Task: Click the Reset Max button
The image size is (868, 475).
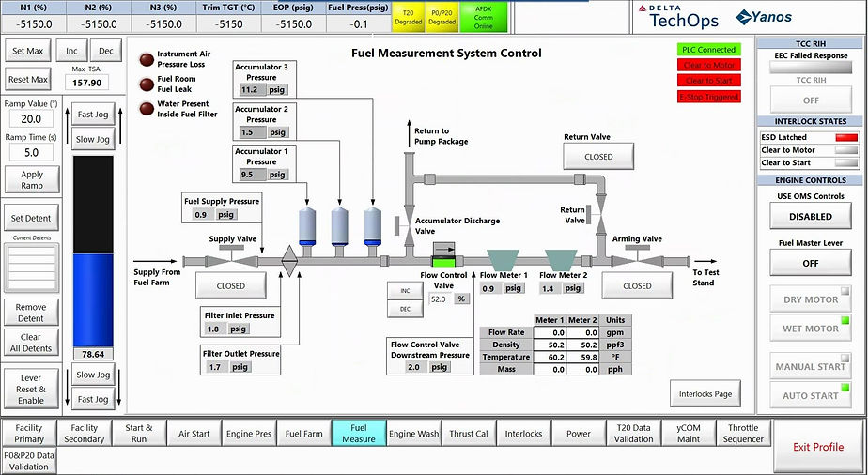Action: pyautogui.click(x=27, y=79)
